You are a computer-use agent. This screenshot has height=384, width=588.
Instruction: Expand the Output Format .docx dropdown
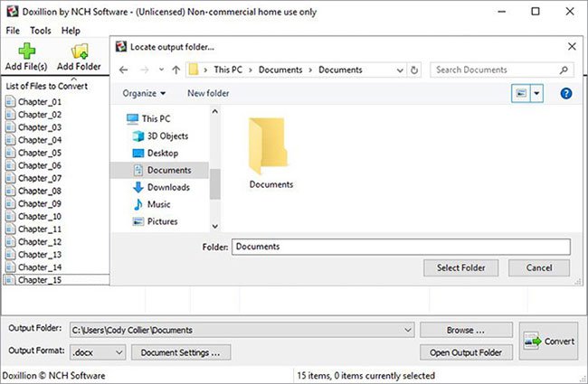point(98,352)
